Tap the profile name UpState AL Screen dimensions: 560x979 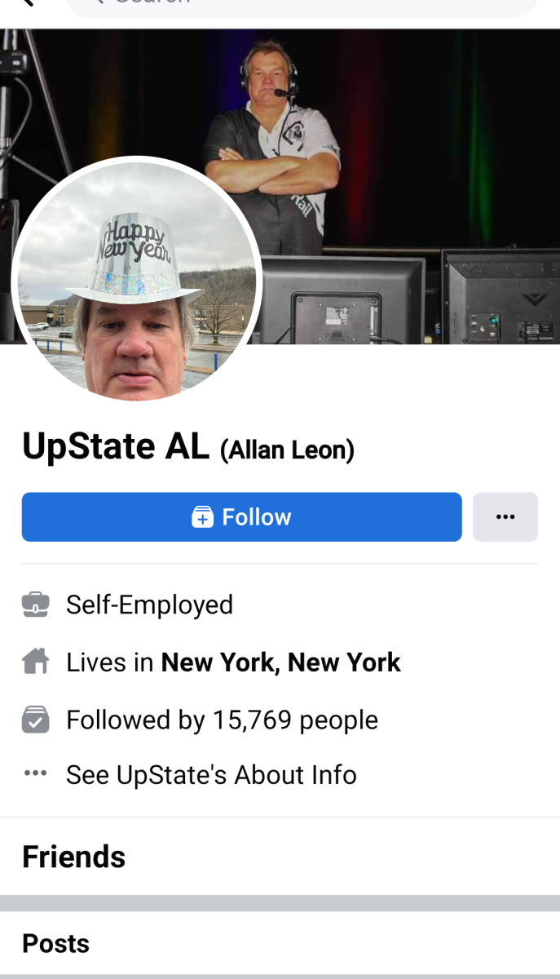click(115, 446)
